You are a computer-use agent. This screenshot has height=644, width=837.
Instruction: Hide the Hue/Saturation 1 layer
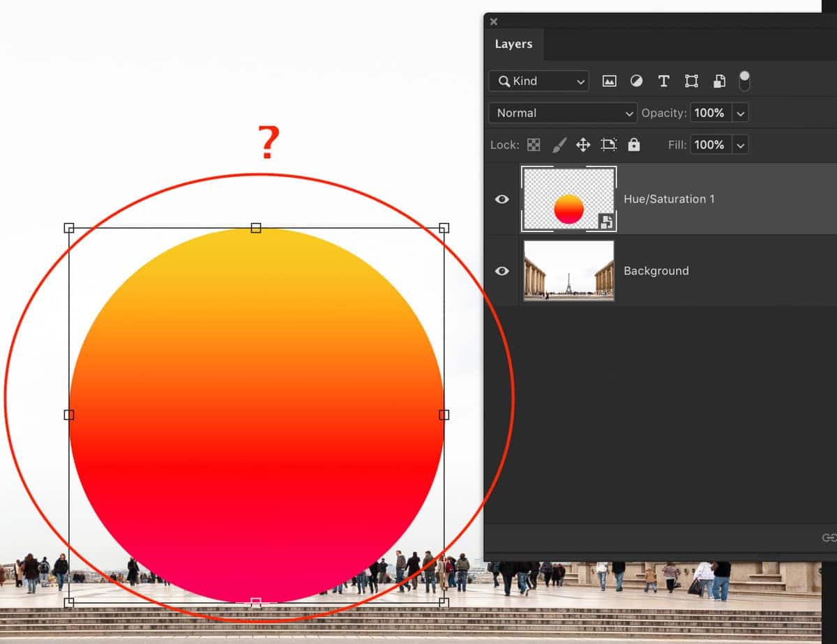[502, 199]
